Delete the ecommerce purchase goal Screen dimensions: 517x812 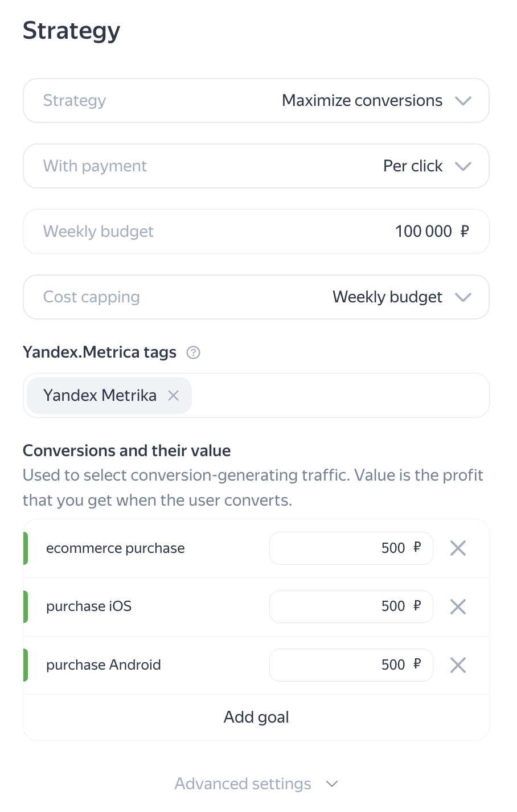click(458, 548)
